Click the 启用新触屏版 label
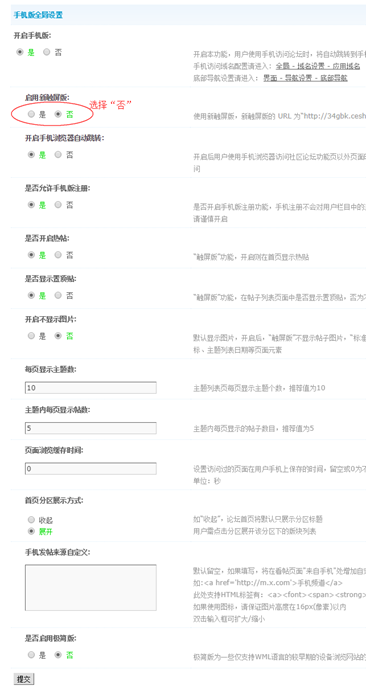 coord(47,97)
